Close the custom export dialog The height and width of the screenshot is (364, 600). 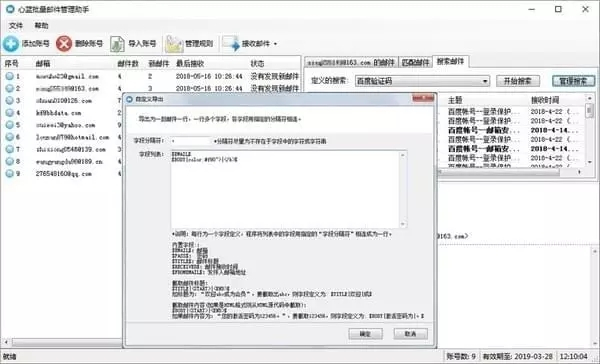click(x=423, y=99)
